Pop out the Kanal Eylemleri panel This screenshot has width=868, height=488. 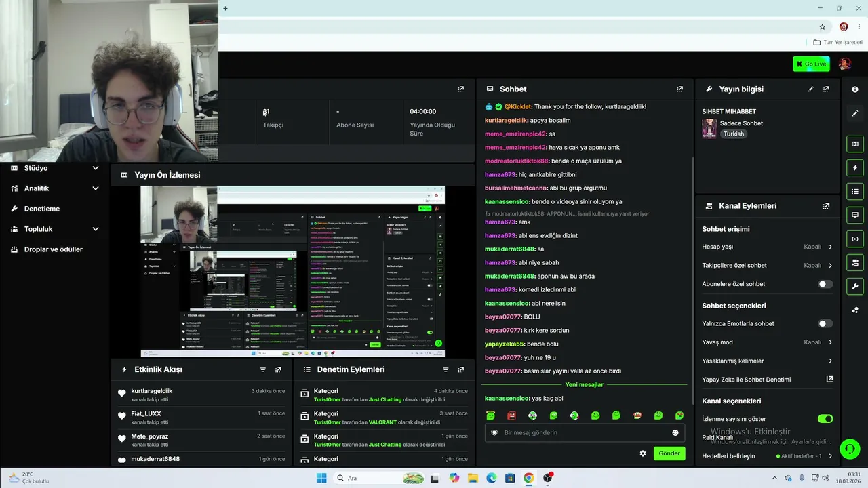coord(826,206)
